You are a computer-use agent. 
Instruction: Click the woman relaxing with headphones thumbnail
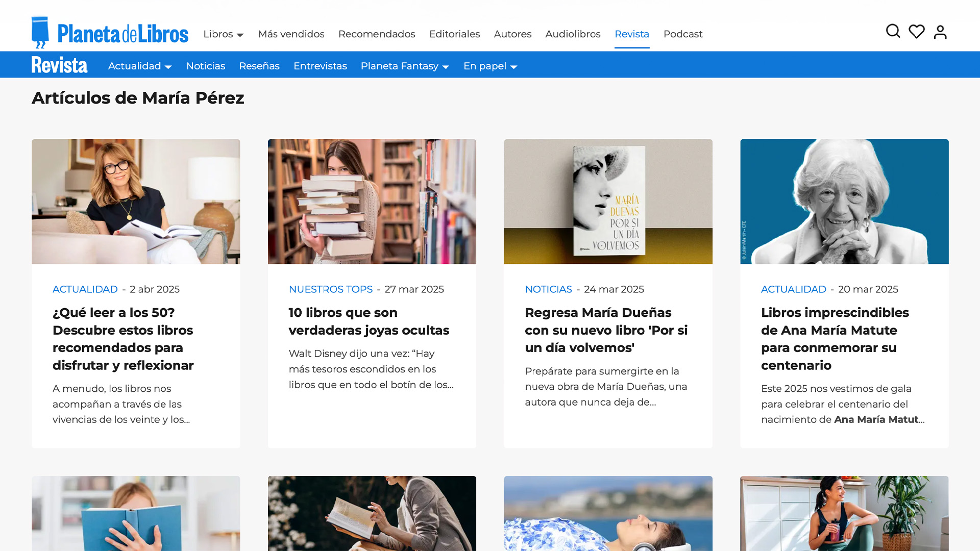608,513
